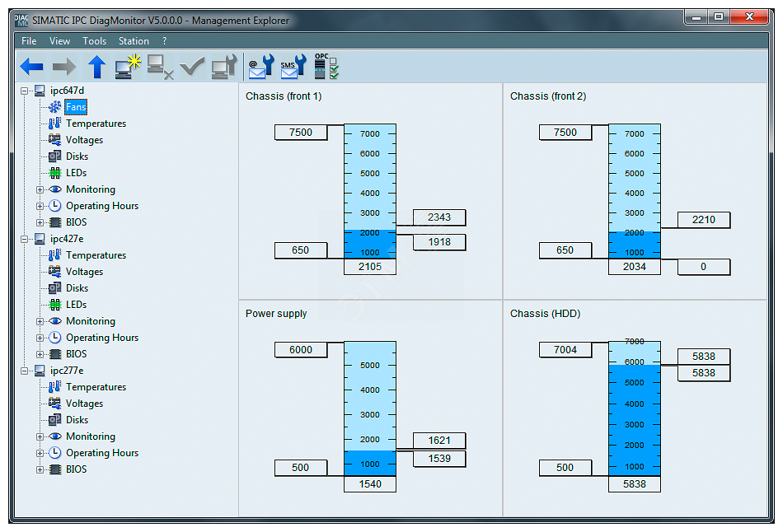Viewport: 783px width, 532px height.
Task: Click the checkmark icon in the toolbar
Action: pos(192,68)
